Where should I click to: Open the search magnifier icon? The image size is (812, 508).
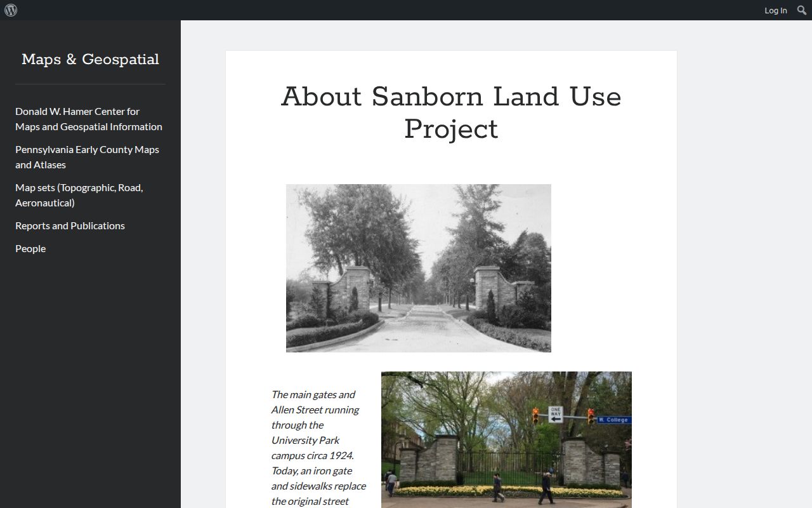click(x=802, y=10)
